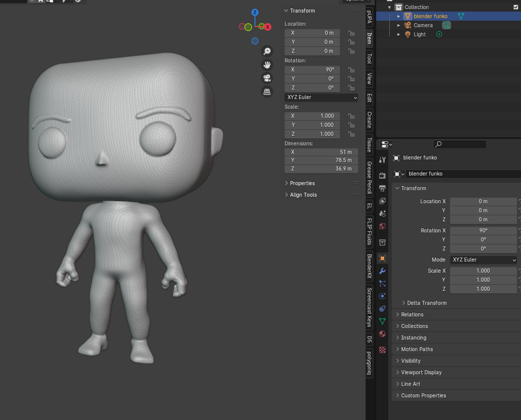This screenshot has height=420, width=521.
Task: Toggle lock for Rotation X in sidebar
Action: (351, 69)
